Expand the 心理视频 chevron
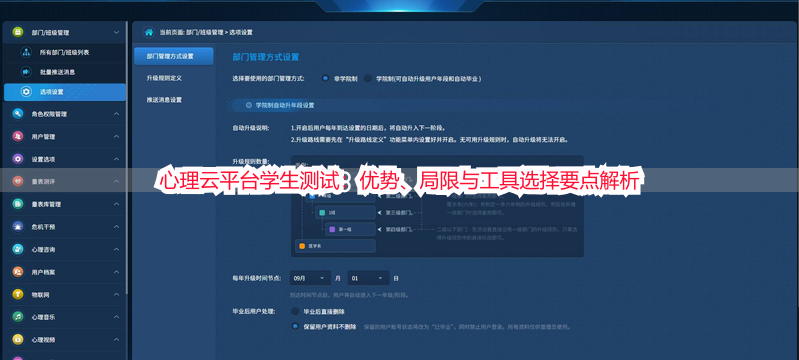 [x=116, y=339]
